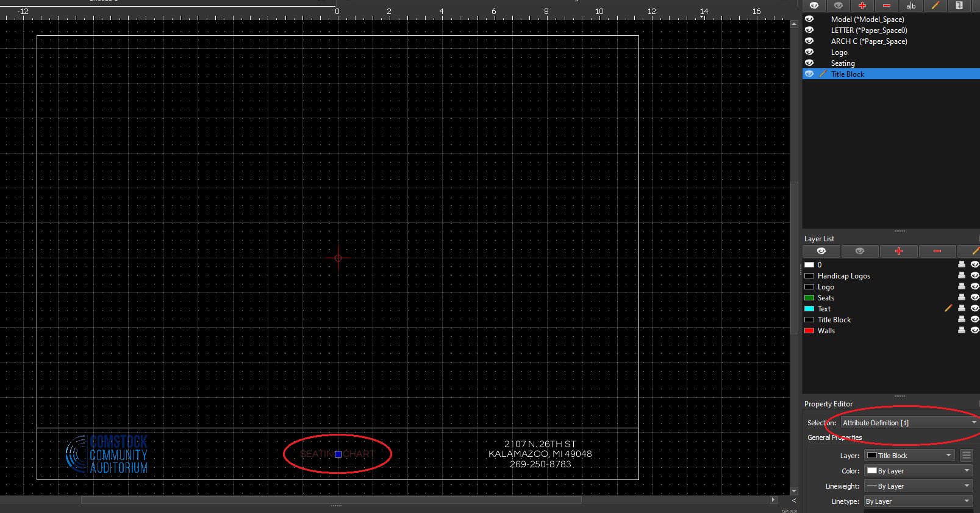Hide the Seats layer
Image resolution: width=980 pixels, height=513 pixels.
(975, 297)
